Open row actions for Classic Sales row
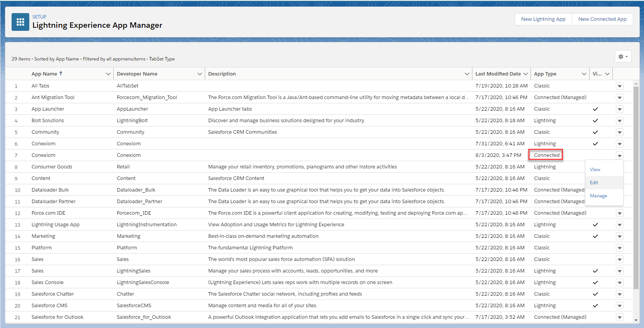 (x=619, y=259)
